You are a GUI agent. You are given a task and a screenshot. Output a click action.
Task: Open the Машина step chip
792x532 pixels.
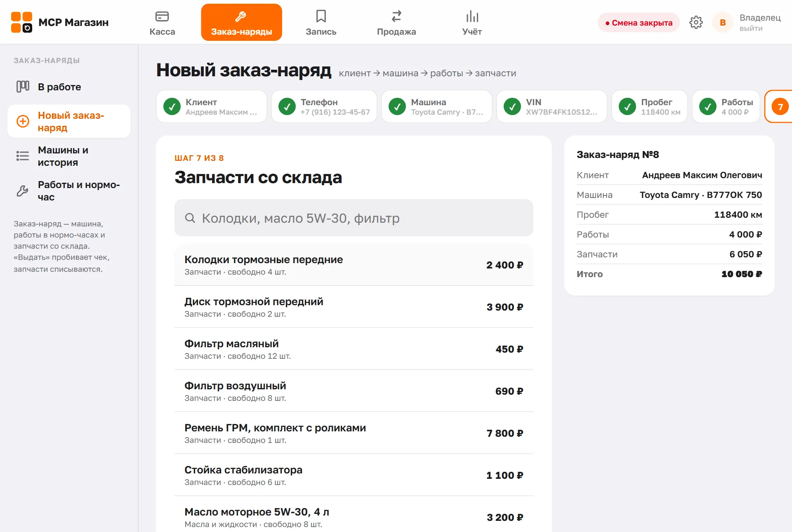click(437, 106)
